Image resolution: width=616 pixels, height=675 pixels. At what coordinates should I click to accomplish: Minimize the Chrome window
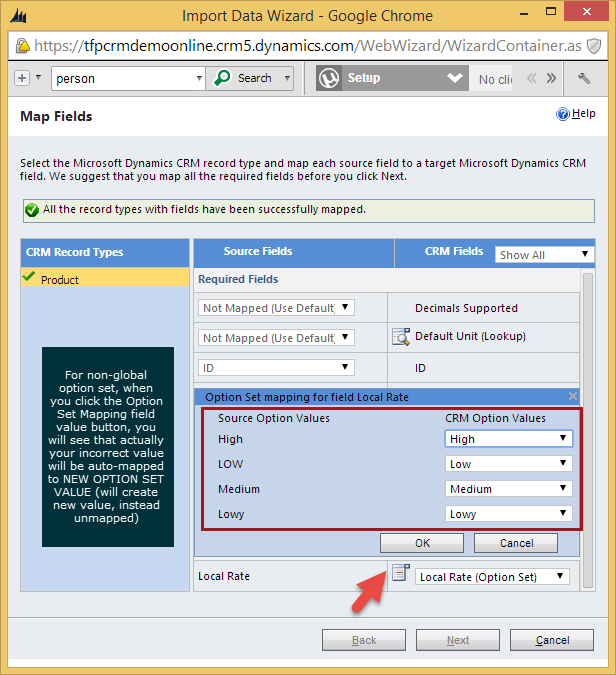[x=524, y=14]
